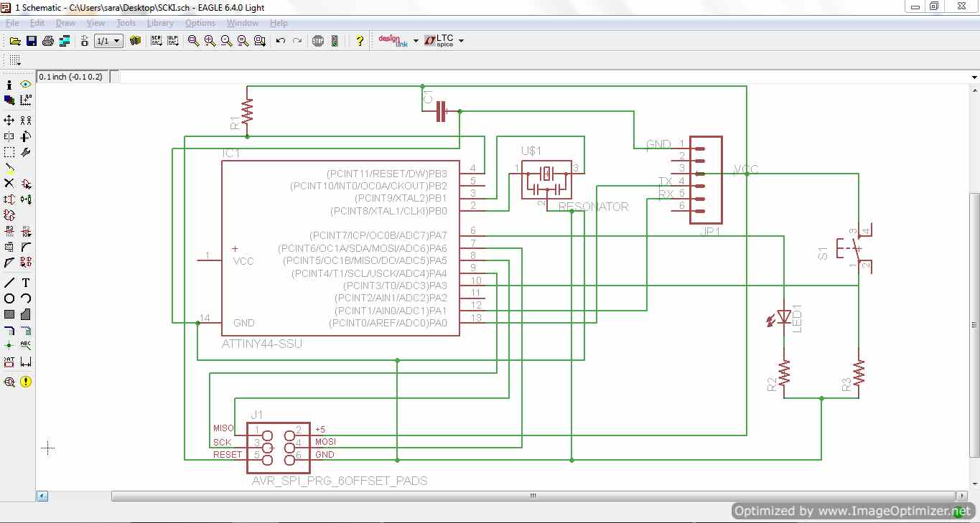Zoom to fit the drawing
This screenshot has width=980, height=523.
tap(193, 41)
